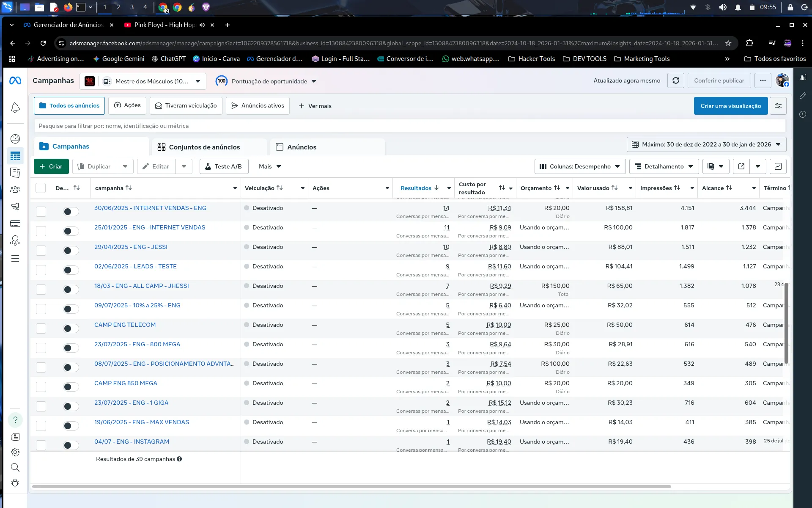Expand the Editar arrow dropdown

pyautogui.click(x=184, y=166)
